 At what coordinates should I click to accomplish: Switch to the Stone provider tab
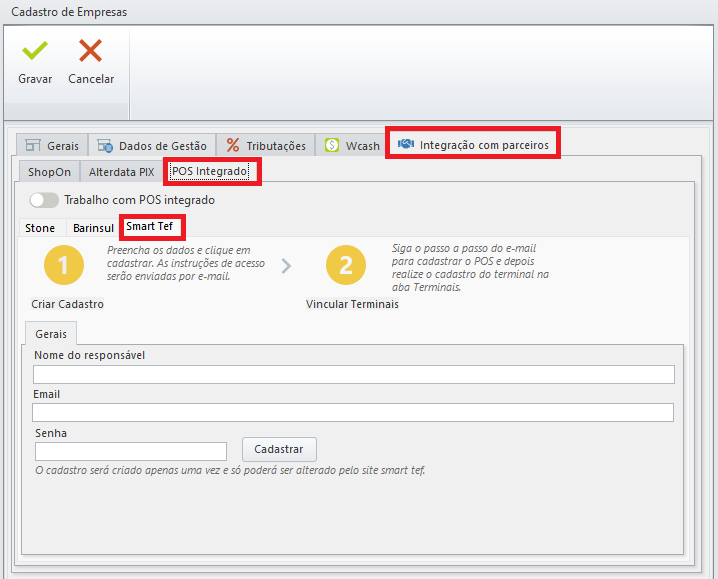pos(40,228)
